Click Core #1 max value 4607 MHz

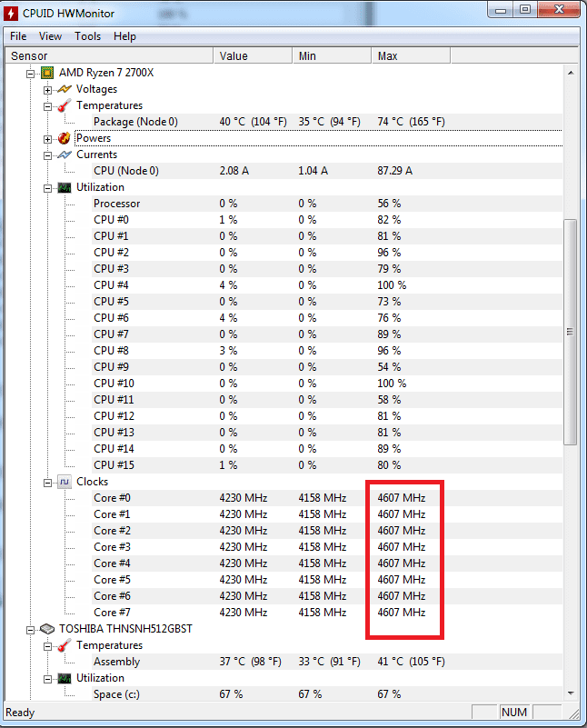pyautogui.click(x=402, y=514)
